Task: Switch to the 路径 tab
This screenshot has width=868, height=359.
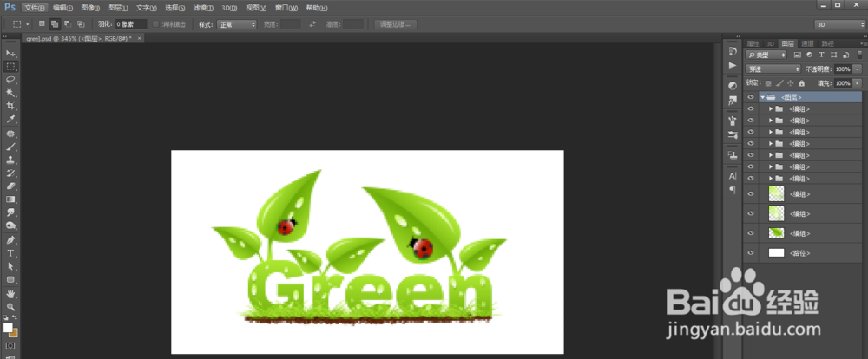Action: 827,43
